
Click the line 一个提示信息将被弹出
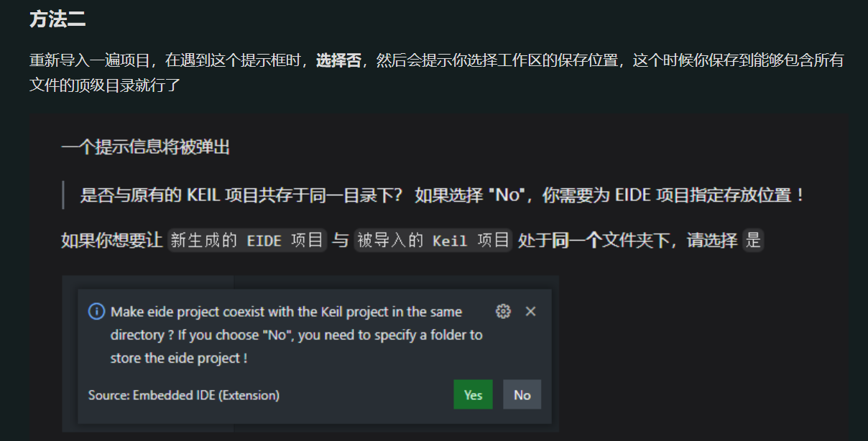click(x=145, y=148)
